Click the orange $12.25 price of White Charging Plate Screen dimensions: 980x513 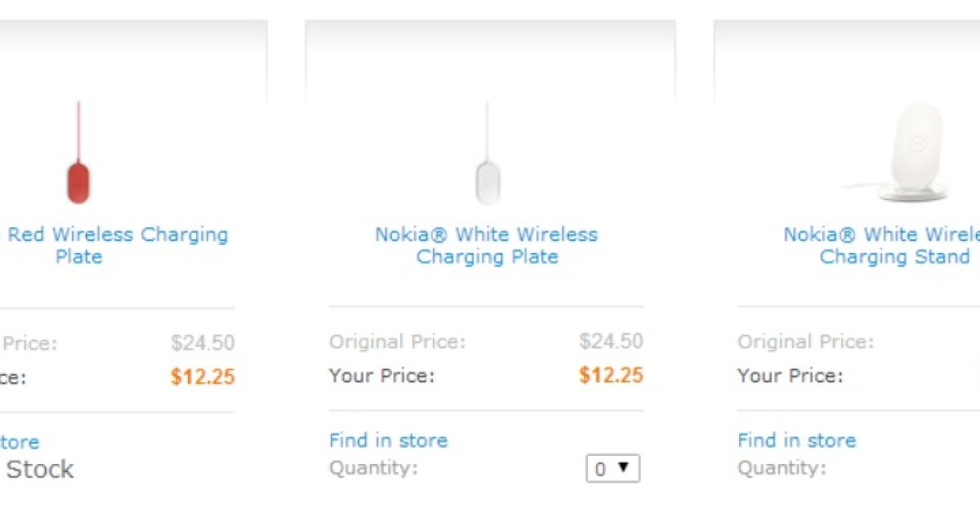(611, 375)
